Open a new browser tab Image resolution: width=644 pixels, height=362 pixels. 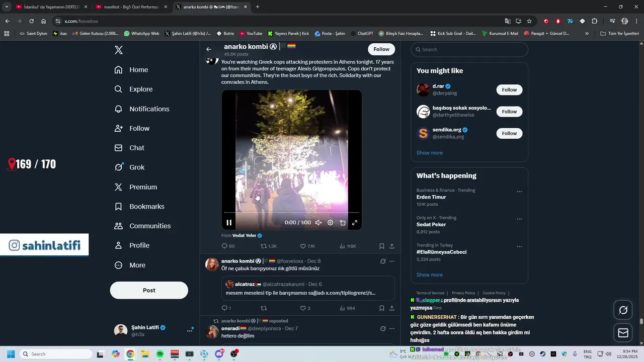[x=258, y=7]
